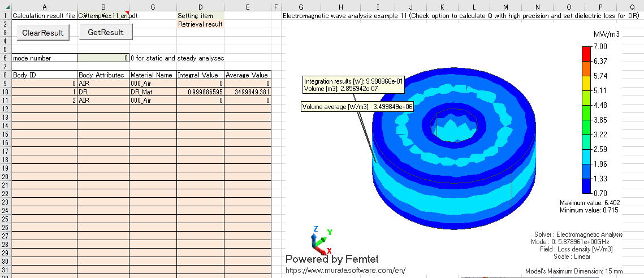Select the mode number input cell
This screenshot has height=278, width=644.
pos(103,58)
